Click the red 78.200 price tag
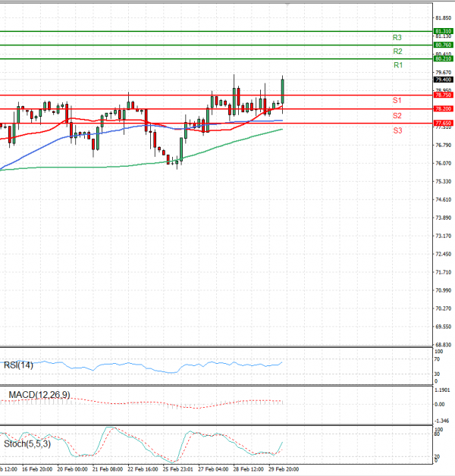 coord(444,108)
